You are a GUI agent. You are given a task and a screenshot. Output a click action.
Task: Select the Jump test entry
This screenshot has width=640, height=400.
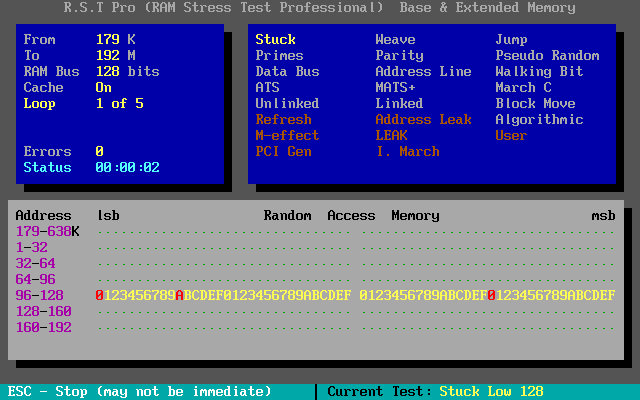pyautogui.click(x=511, y=40)
